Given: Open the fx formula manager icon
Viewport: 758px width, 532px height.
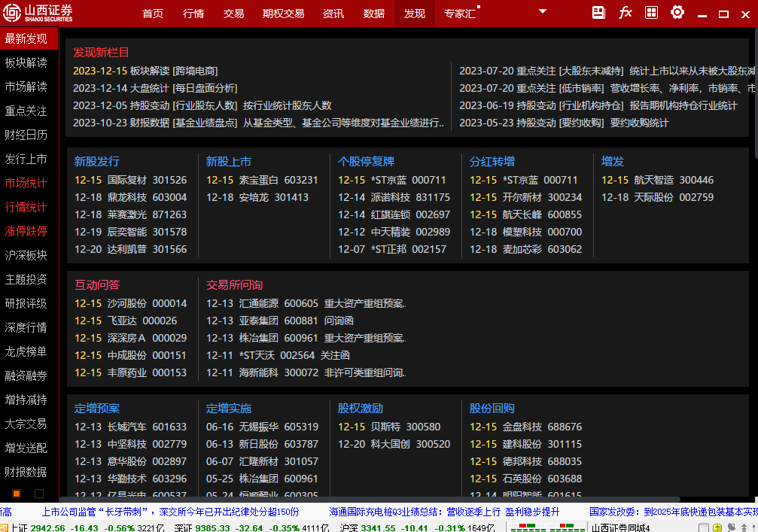Looking at the screenshot, I should point(625,13).
